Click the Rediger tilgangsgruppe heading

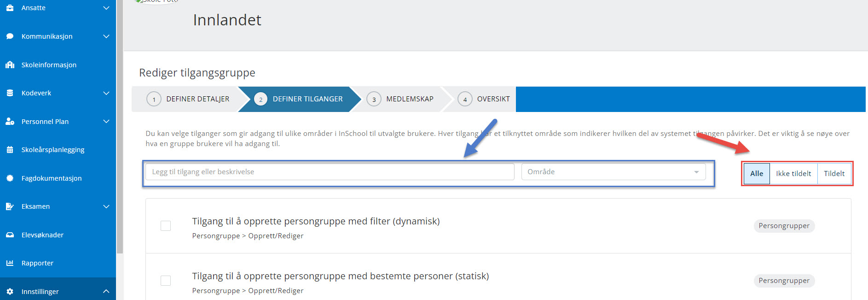point(197,73)
